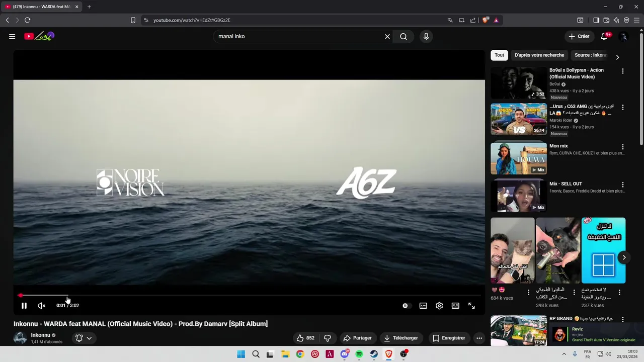Open the Inkonnu channel avatar

pyautogui.click(x=20, y=338)
